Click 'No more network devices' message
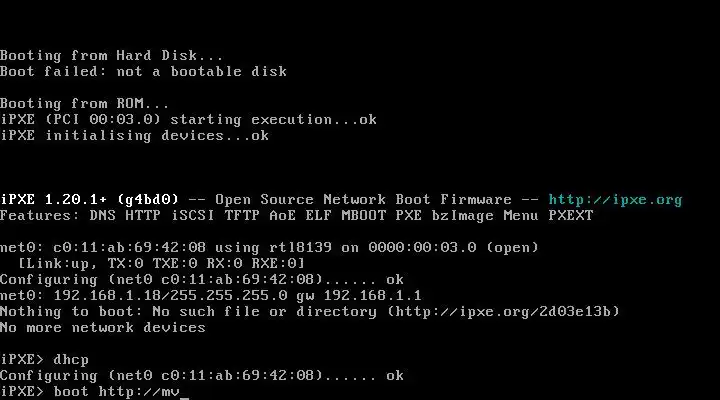The width and height of the screenshot is (720, 400). click(103, 327)
